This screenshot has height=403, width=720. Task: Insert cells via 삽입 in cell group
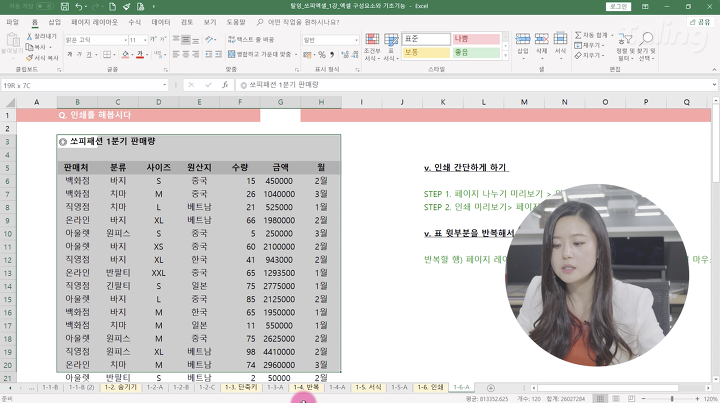[x=523, y=46]
